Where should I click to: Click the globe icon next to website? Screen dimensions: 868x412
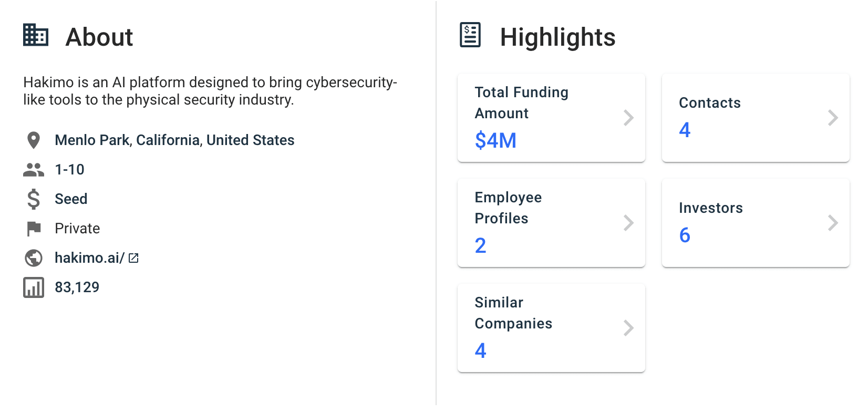pyautogui.click(x=33, y=257)
